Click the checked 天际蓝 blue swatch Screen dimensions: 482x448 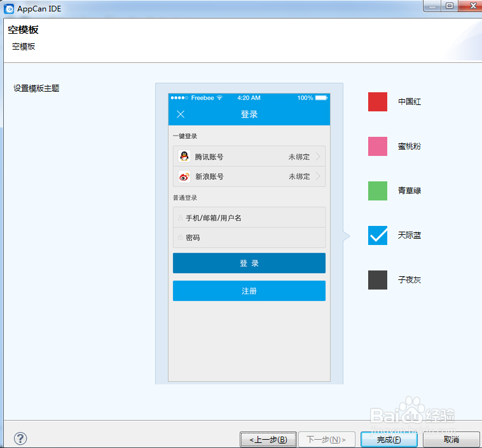pos(378,235)
